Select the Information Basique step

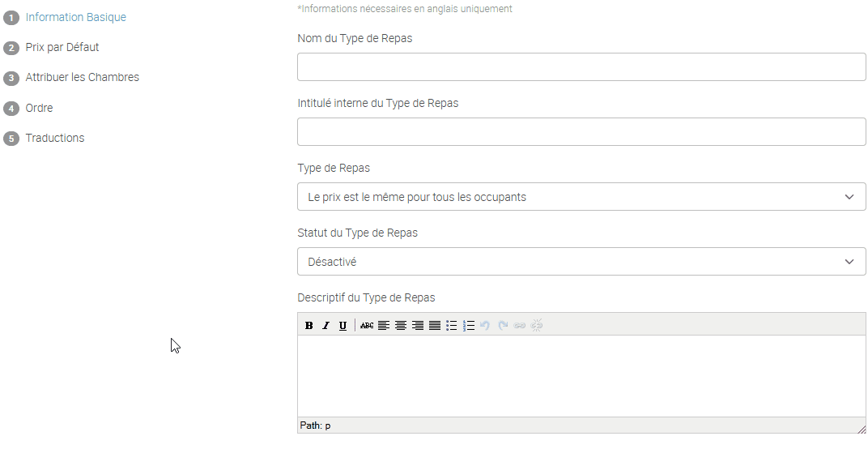click(75, 17)
